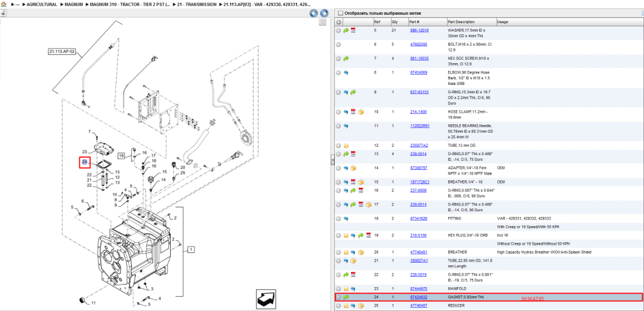This screenshot has width=644, height=311.
Task: Click the green arrow icon for WASHER row
Action: click(346, 30)
